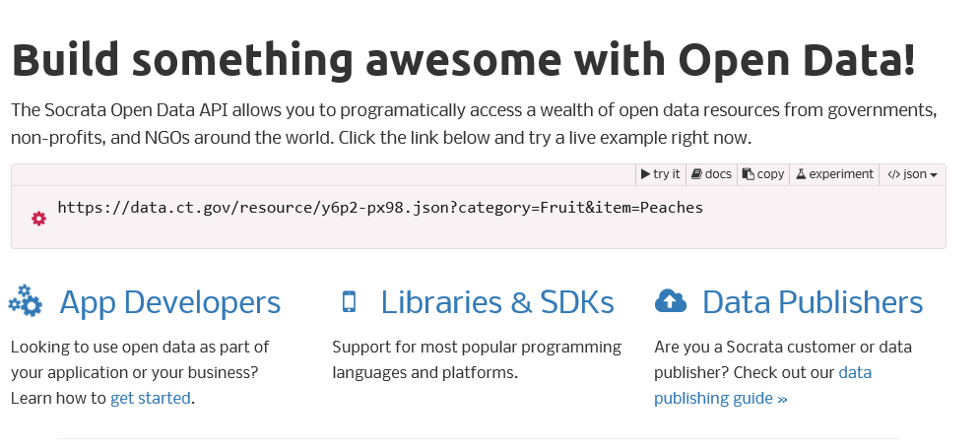Click the red gear icon beside the URL
This screenshot has height=447, width=980.
tap(38, 218)
